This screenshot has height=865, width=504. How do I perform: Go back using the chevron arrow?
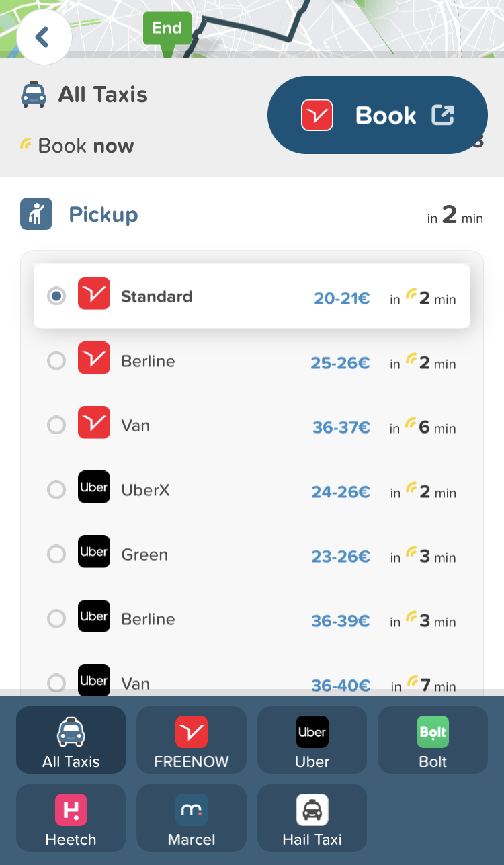tap(44, 37)
